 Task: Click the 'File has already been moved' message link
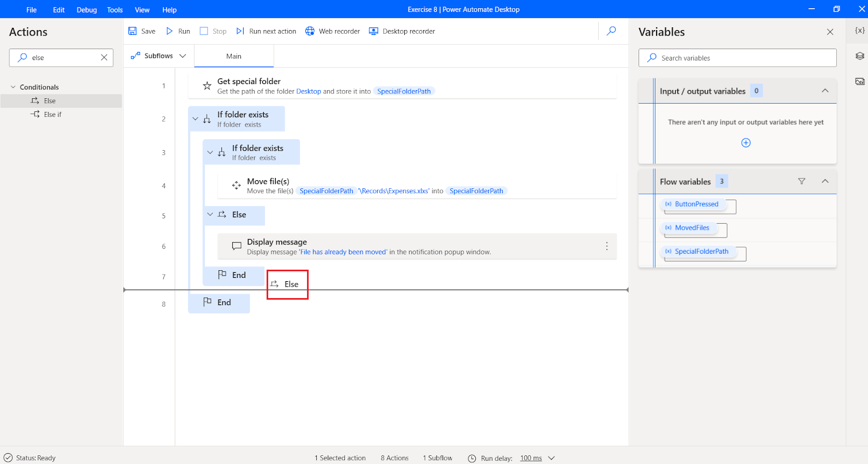click(x=343, y=252)
